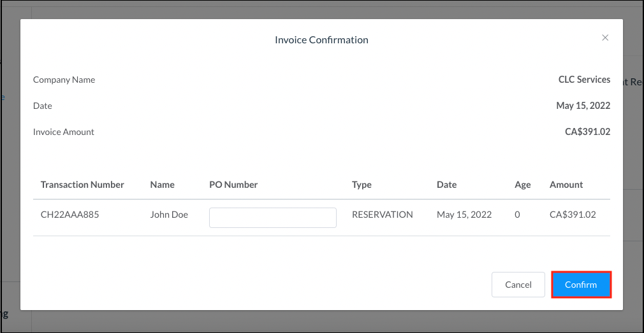Select the Age column header
This screenshot has width=644, height=333.
coord(522,185)
